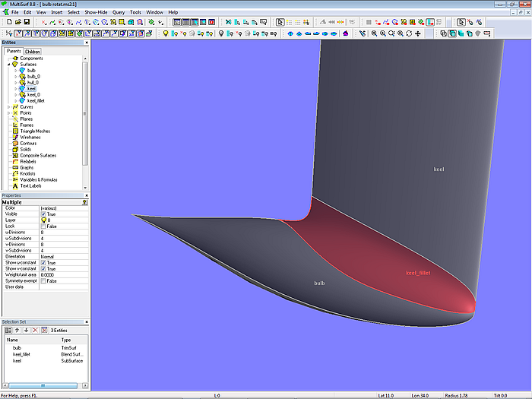532x399 pixels.
Task: Click the rotate view icon
Action: tap(409, 33)
